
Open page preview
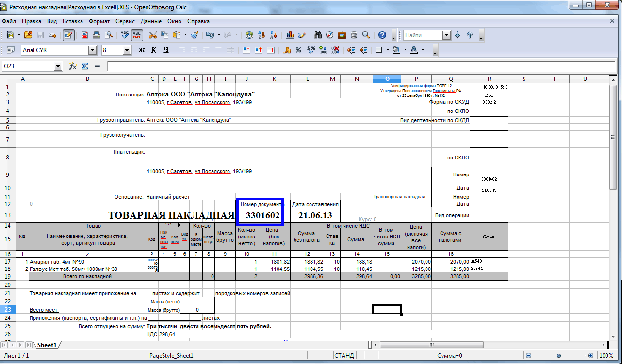(109, 35)
